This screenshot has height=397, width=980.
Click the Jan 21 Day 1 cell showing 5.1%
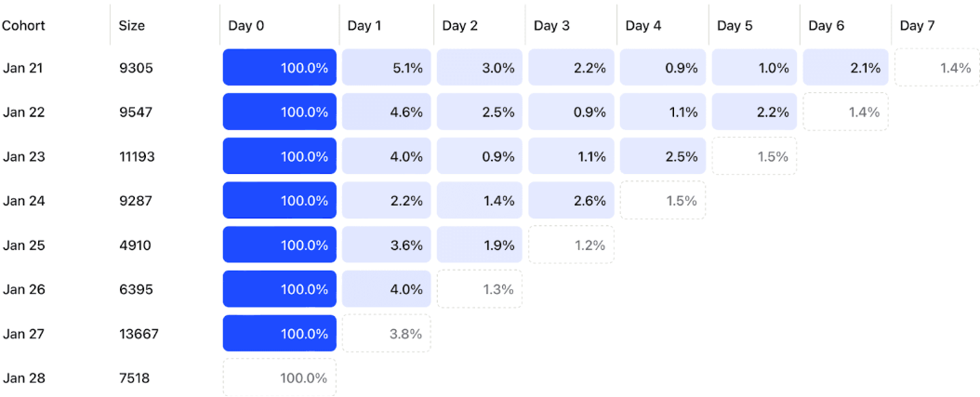tap(387, 68)
